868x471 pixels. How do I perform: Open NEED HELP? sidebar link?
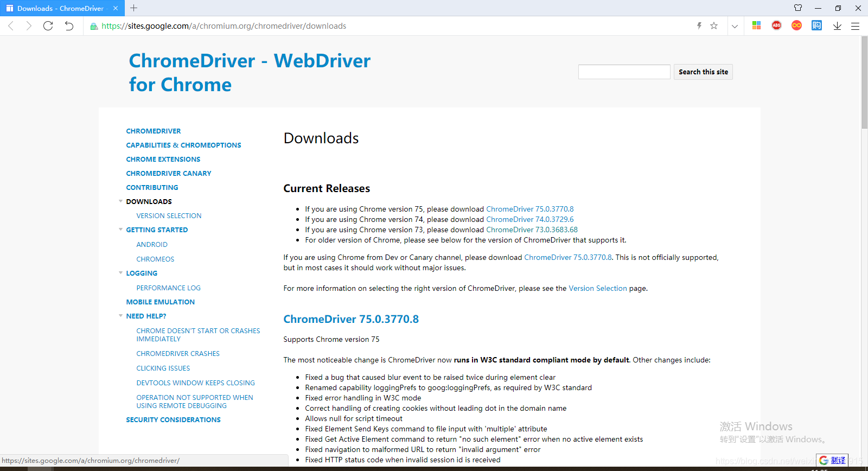point(146,316)
